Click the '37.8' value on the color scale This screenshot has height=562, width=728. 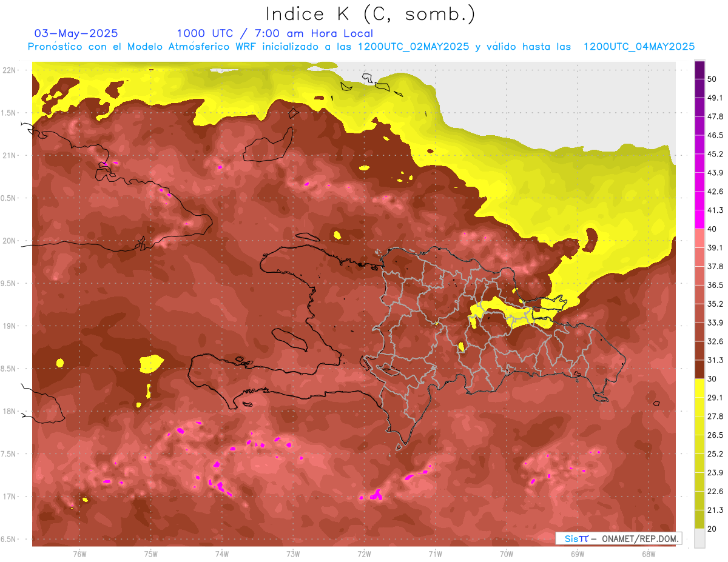click(x=715, y=267)
